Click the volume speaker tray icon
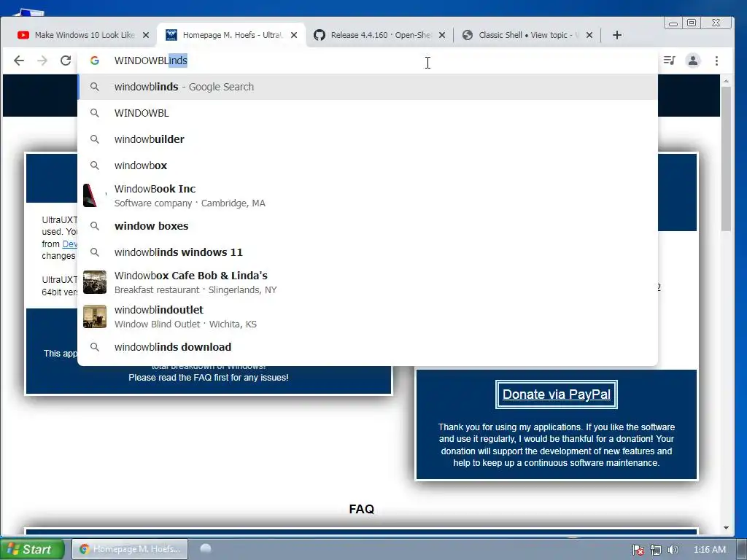Image resolution: width=747 pixels, height=560 pixels. [x=673, y=550]
